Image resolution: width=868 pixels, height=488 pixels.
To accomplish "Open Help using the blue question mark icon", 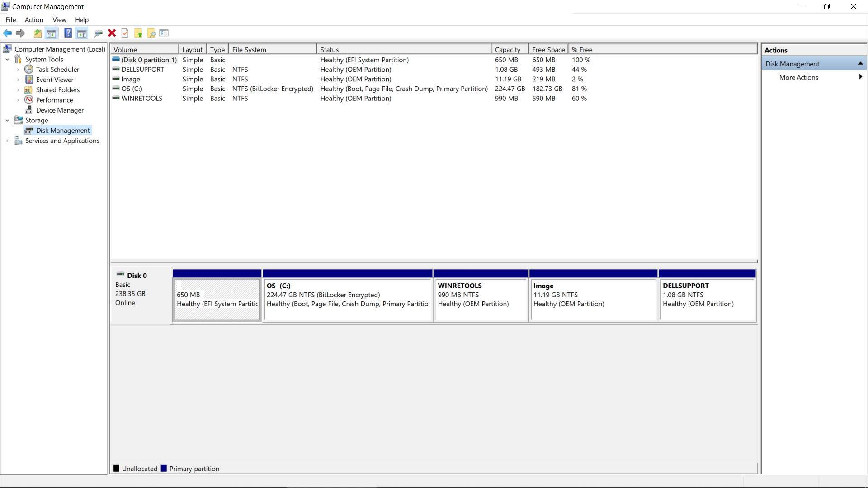I will point(68,33).
